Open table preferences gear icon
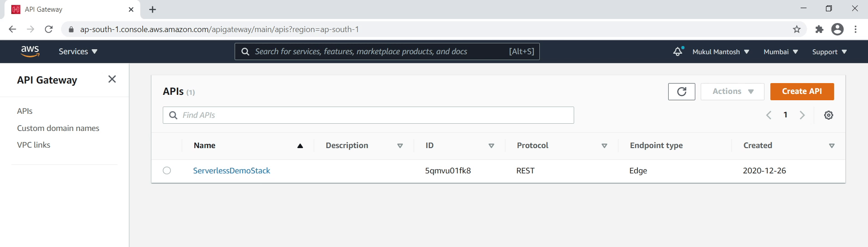Image resolution: width=868 pixels, height=247 pixels. pos(828,115)
